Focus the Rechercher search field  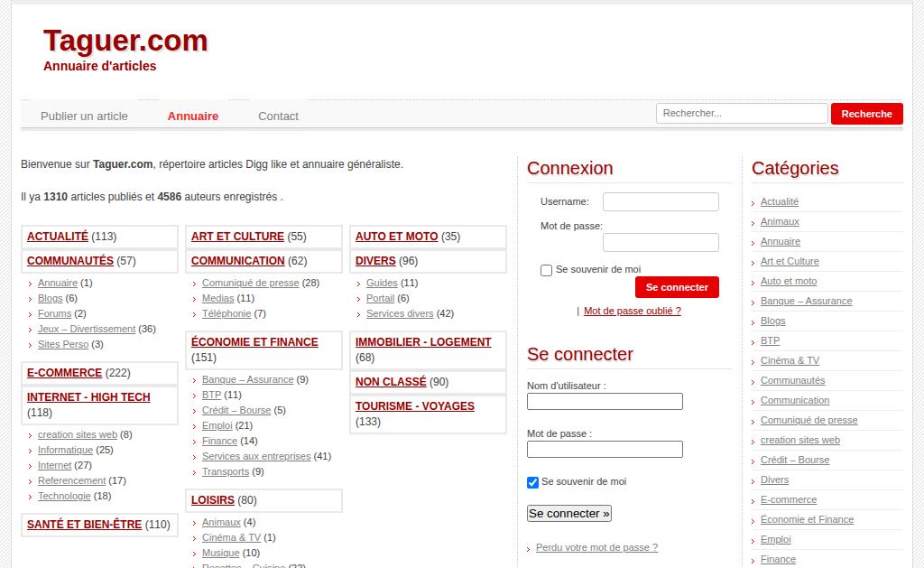pyautogui.click(x=742, y=113)
